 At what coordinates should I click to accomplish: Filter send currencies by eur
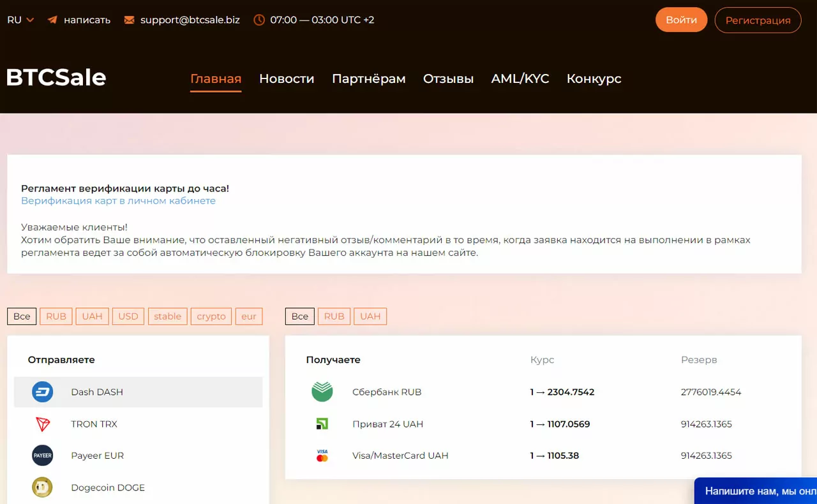(249, 316)
